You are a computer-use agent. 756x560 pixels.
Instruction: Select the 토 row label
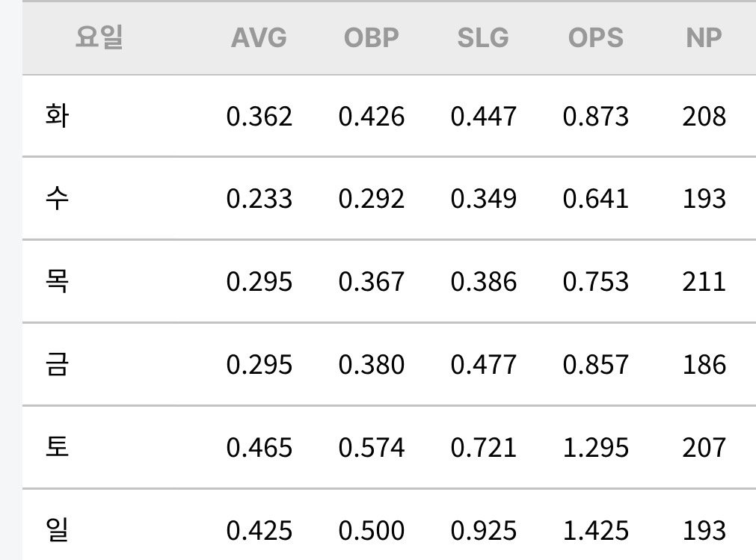57,447
